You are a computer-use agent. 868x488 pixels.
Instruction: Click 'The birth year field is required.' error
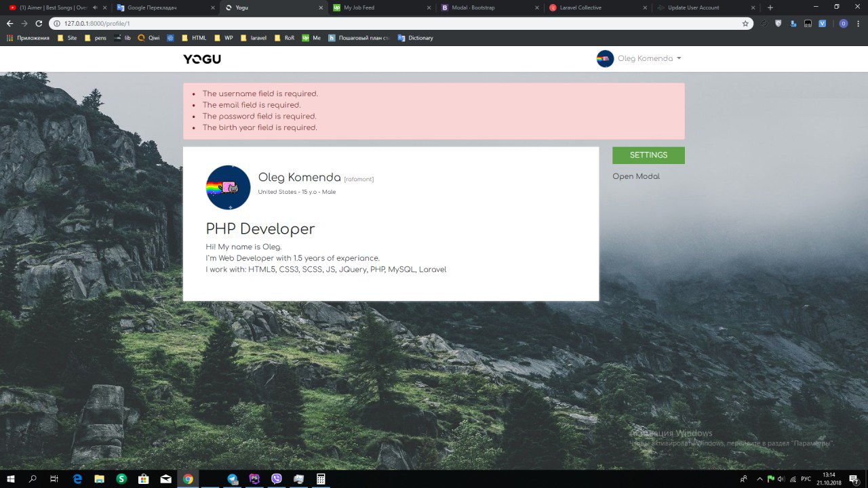260,127
